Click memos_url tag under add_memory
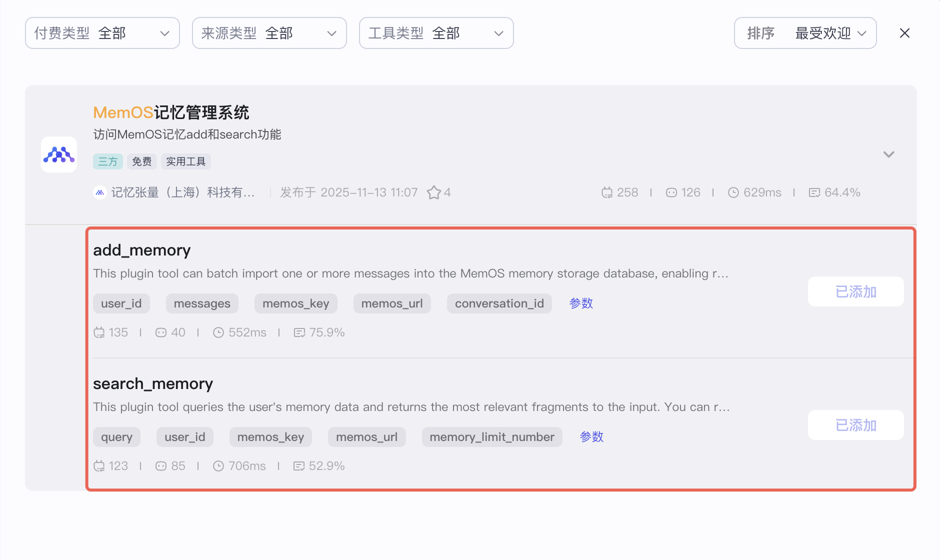The width and height of the screenshot is (940, 560). pos(392,303)
